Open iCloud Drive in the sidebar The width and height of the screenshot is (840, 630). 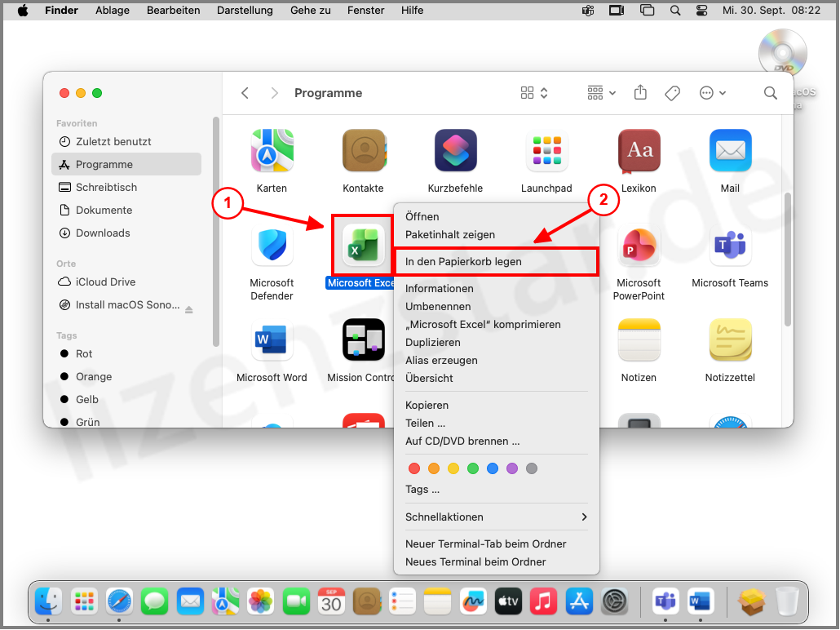(x=126, y=282)
